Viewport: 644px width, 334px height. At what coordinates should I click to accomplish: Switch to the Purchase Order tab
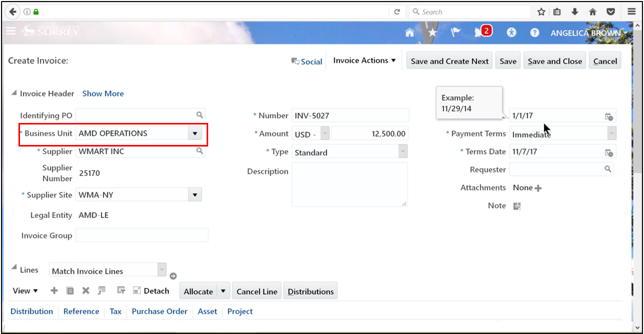point(159,311)
